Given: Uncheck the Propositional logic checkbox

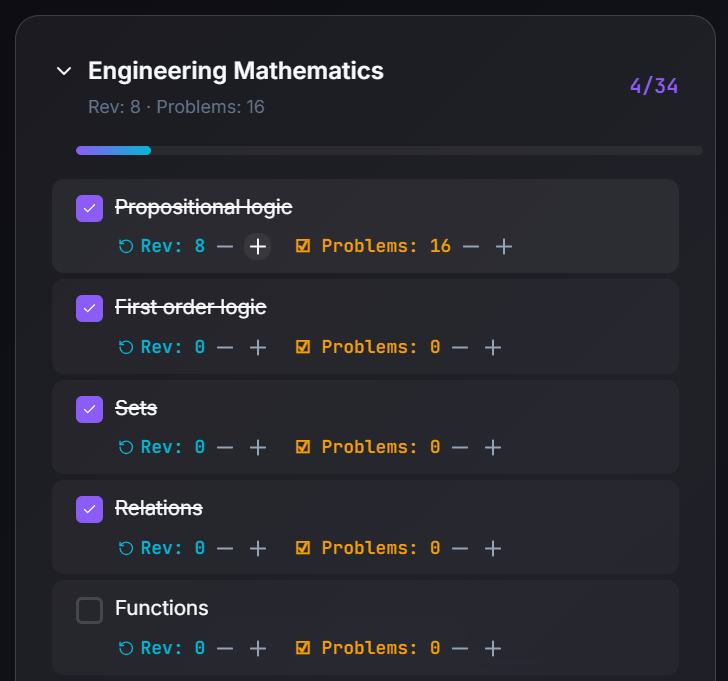Looking at the screenshot, I should 89,208.
